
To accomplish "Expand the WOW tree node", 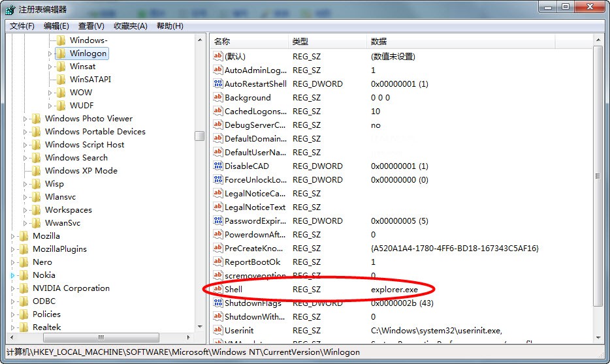I will [50, 93].
